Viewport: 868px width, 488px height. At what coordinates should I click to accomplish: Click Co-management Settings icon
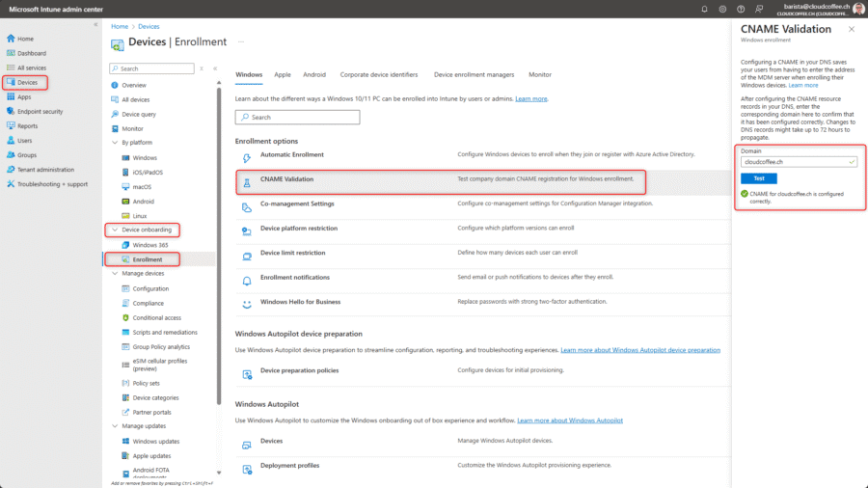(x=247, y=207)
